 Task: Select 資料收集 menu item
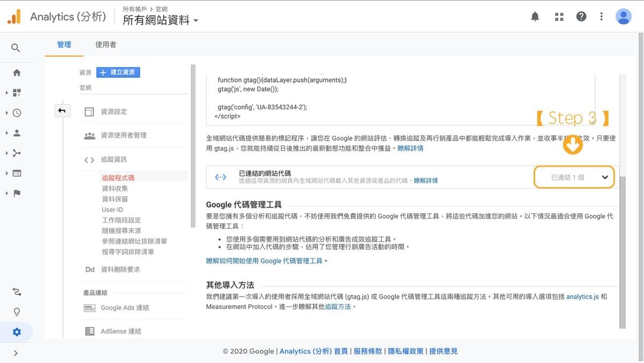[x=115, y=188]
